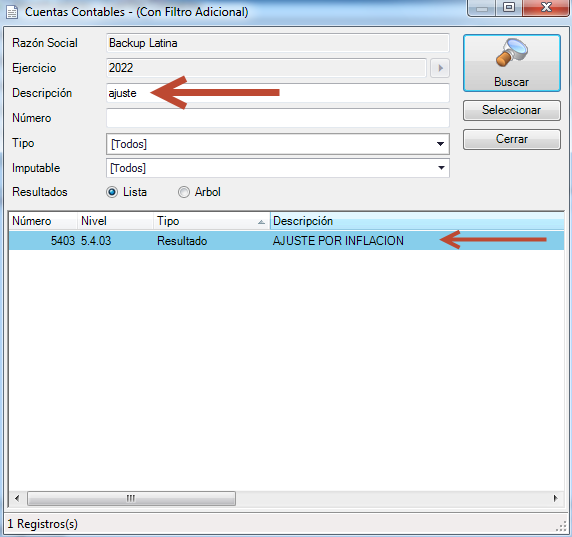Click horizontal scrollbar left arrow
The image size is (572, 537).
17,498
